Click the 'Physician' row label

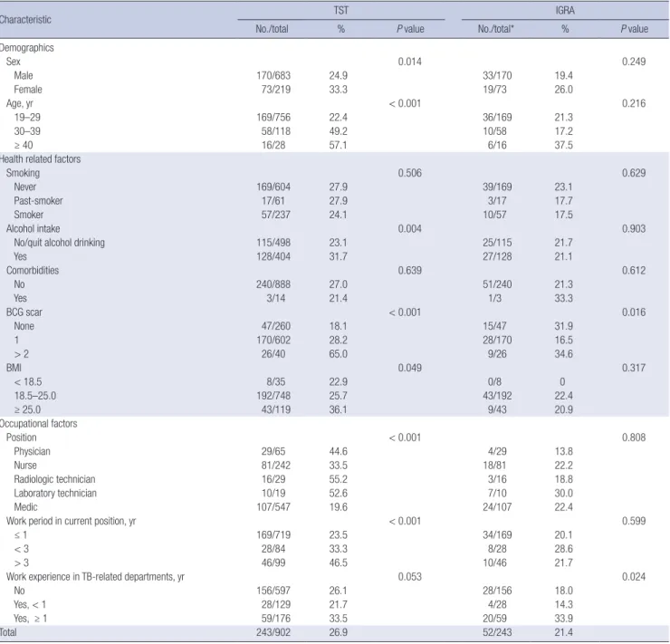point(32,452)
